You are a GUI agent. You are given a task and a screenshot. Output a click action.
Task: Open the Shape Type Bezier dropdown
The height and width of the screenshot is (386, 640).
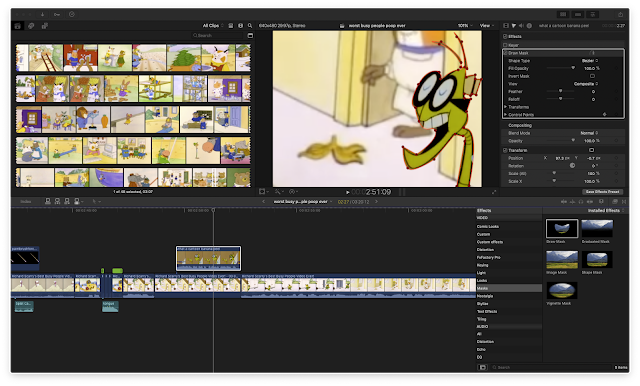590,61
